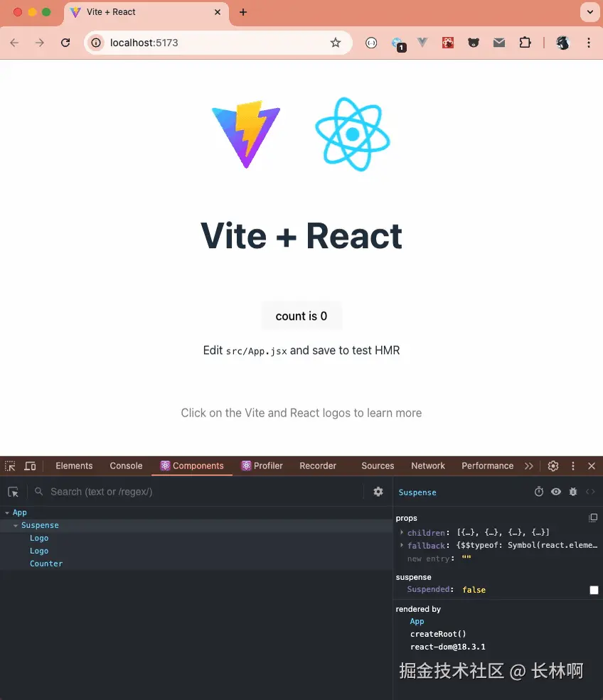This screenshot has width=603, height=700.
Task: Jump to App in rendered by list
Action: point(417,621)
